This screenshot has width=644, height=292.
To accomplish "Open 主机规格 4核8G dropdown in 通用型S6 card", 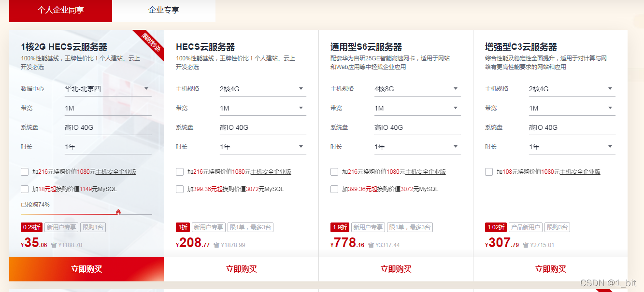I will click(x=417, y=89).
